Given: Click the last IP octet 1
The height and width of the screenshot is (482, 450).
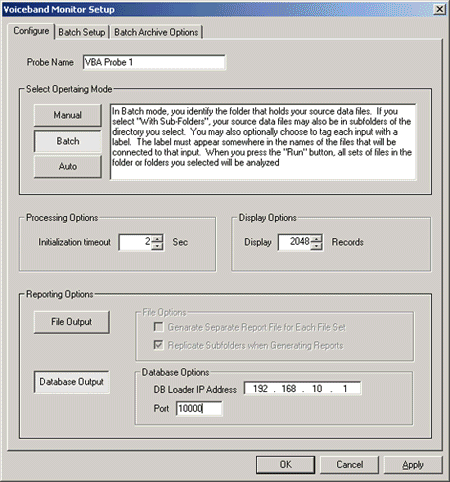Looking at the screenshot, I should coord(345,389).
